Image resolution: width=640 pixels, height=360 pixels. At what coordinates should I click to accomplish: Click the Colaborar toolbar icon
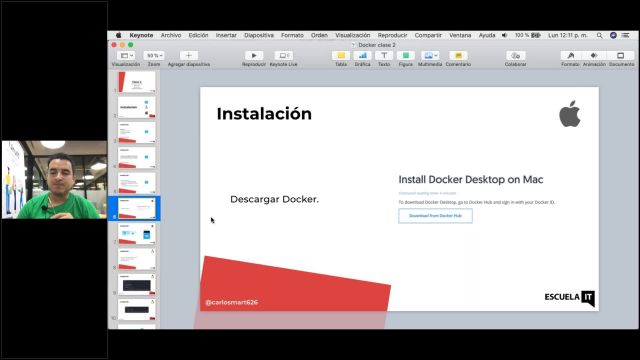click(x=516, y=56)
